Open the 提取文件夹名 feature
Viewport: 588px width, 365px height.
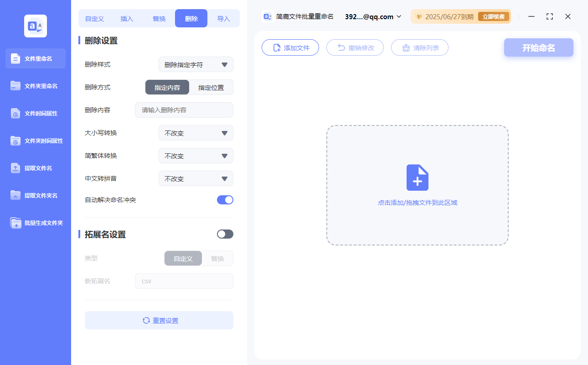(x=35, y=195)
